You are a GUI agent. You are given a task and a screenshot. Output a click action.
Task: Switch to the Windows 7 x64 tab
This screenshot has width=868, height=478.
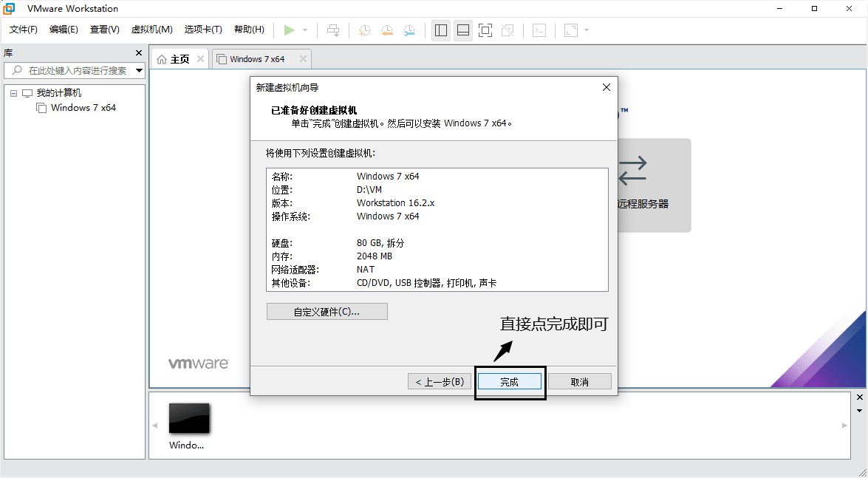click(257, 59)
